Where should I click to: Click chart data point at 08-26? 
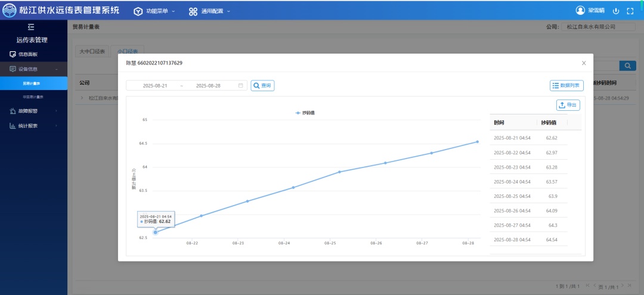385,163
